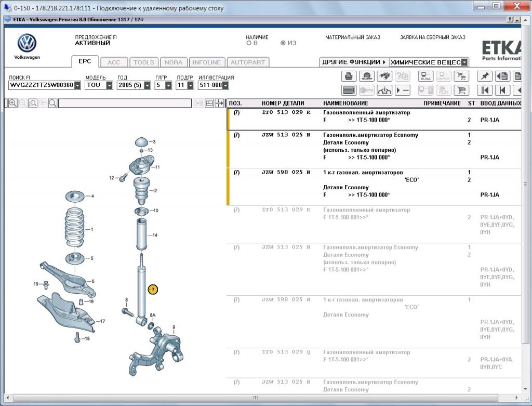Click callout 17 in the illustration
Image resolution: width=532 pixels, height=406 pixels.
(102, 321)
